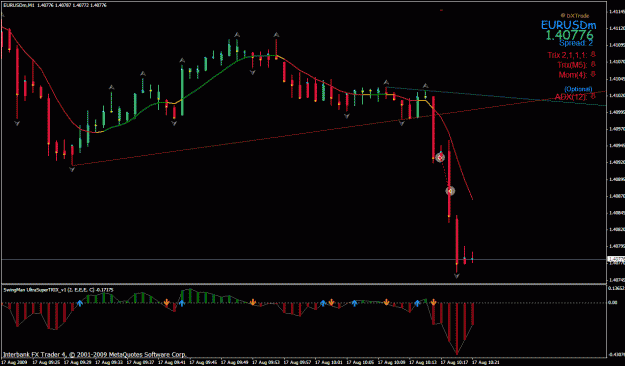The height and width of the screenshot is (366, 625).
Task: Click the 0.00 level label in TRIX subwindow
Action: pos(612,303)
